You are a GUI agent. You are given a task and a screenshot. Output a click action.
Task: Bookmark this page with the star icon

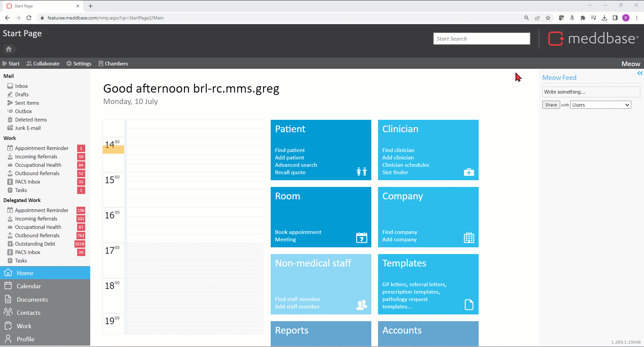(548, 18)
